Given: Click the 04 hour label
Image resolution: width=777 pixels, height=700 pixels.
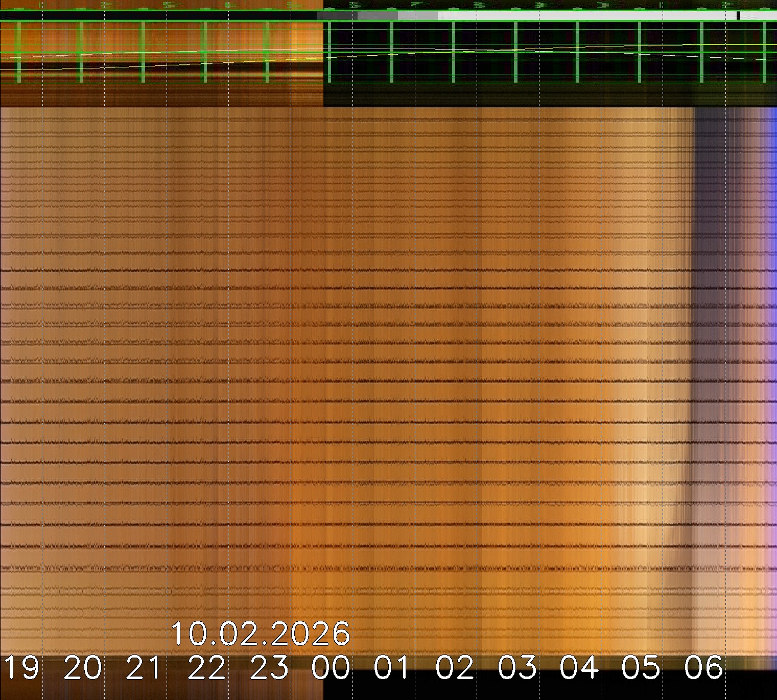Looking at the screenshot, I should (579, 668).
